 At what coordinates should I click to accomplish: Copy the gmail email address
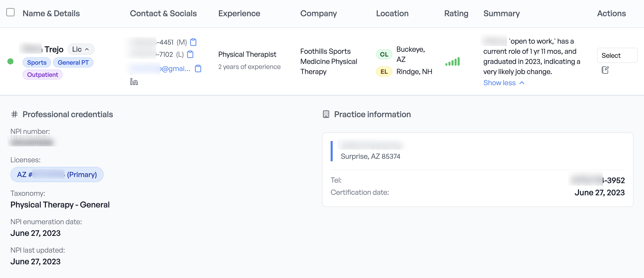pos(198,68)
